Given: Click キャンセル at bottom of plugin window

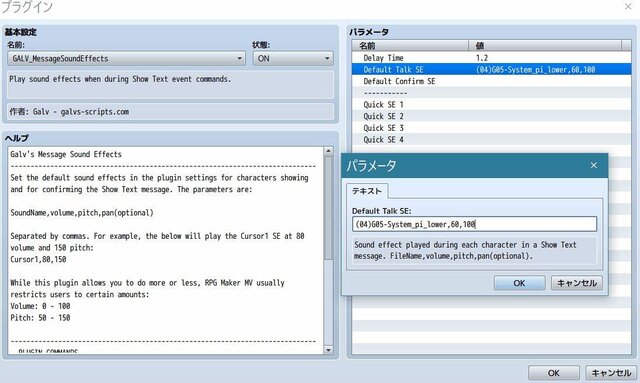Looking at the screenshot, I should (x=611, y=373).
